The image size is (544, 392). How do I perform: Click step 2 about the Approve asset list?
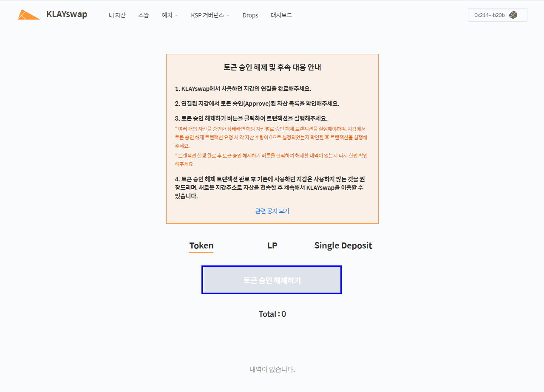pos(257,104)
